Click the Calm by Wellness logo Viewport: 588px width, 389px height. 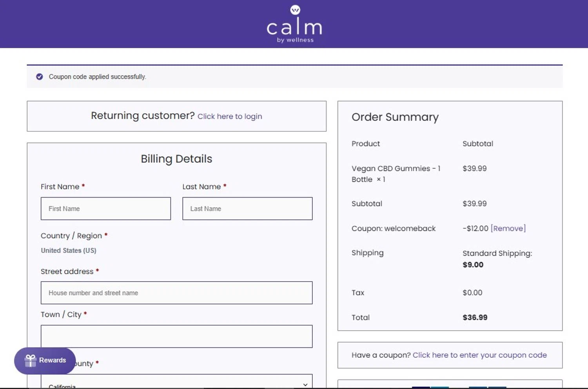point(294,24)
